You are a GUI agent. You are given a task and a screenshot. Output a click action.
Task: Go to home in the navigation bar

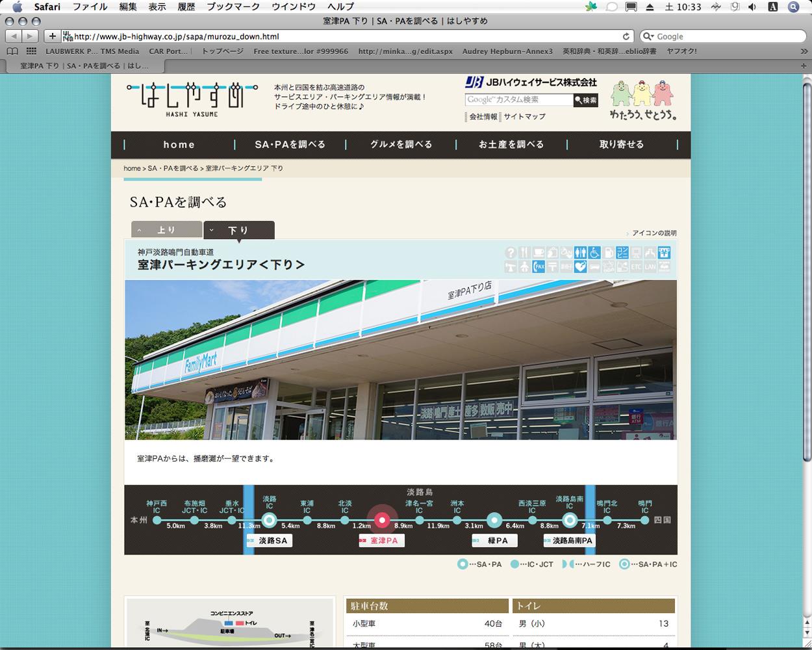pos(179,145)
